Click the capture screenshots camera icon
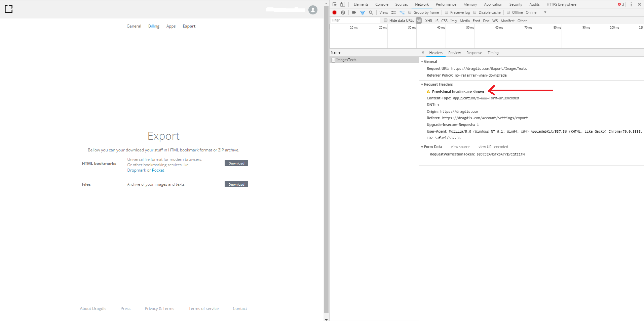The width and height of the screenshot is (644, 321). click(354, 12)
